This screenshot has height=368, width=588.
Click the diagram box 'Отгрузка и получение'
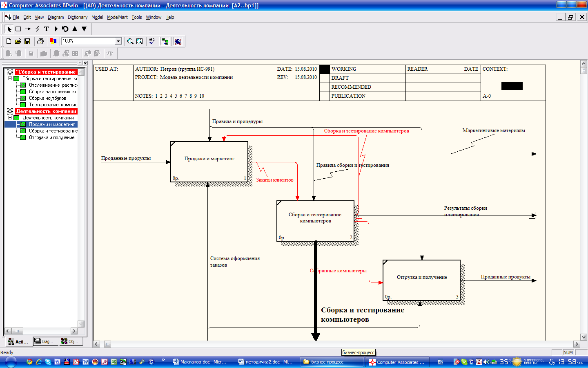[x=421, y=280]
